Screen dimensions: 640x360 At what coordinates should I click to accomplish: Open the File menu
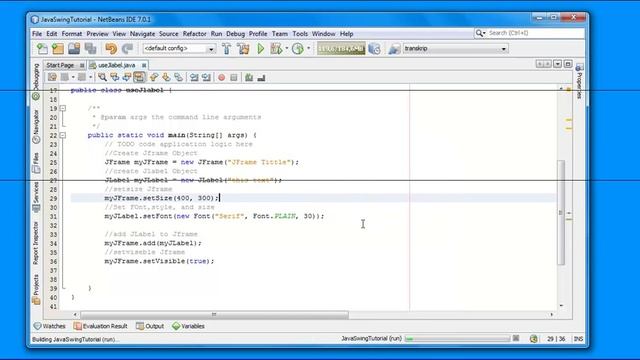(x=37, y=34)
